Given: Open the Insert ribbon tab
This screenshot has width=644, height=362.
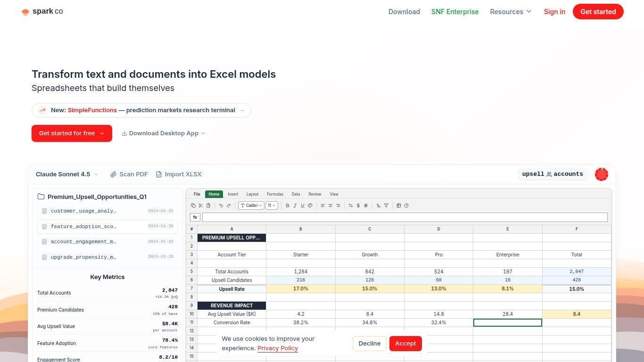Looking at the screenshot, I should [233, 194].
